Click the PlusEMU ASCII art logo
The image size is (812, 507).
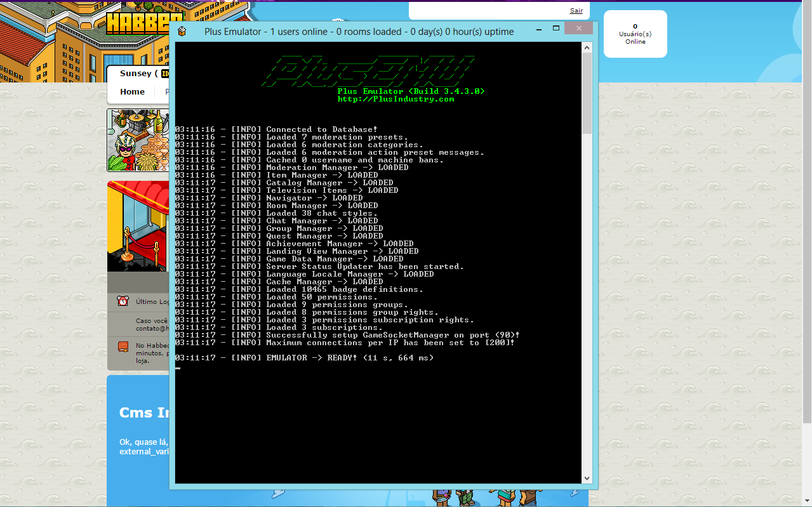[x=368, y=70]
